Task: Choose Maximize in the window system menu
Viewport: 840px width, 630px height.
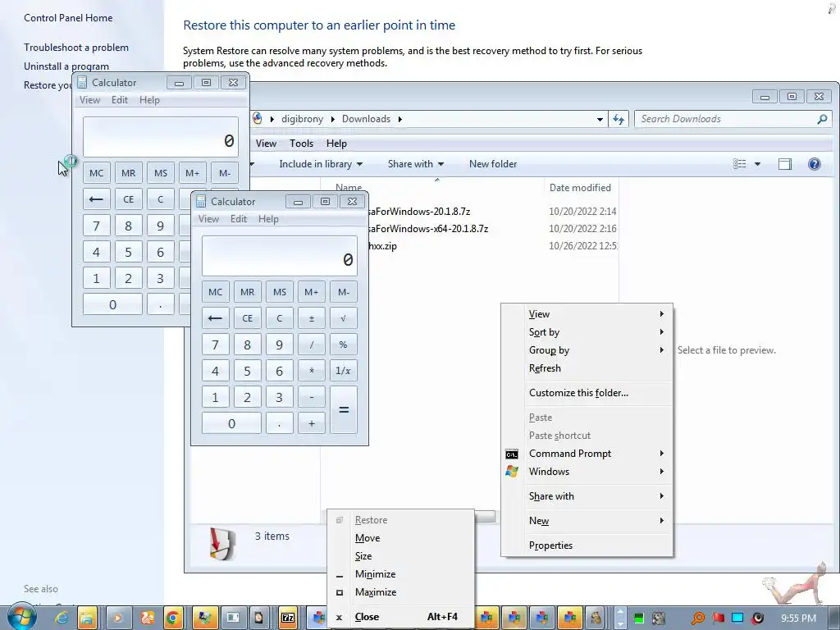Action: pos(400,592)
